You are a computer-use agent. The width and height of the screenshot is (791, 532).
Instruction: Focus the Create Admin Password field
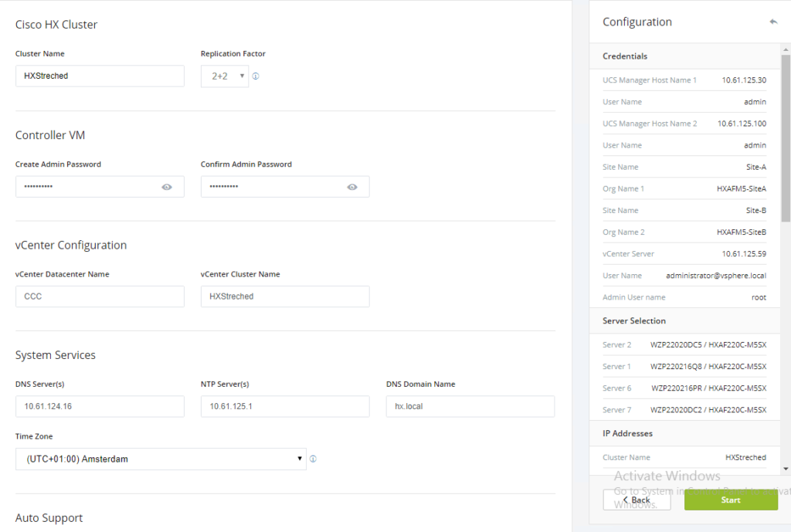(x=100, y=187)
